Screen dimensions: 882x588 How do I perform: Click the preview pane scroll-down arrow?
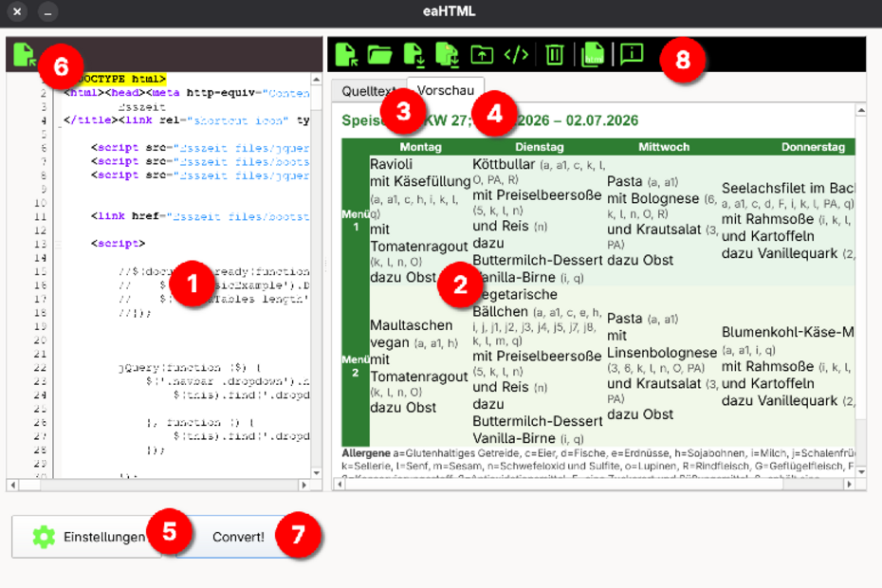860,471
